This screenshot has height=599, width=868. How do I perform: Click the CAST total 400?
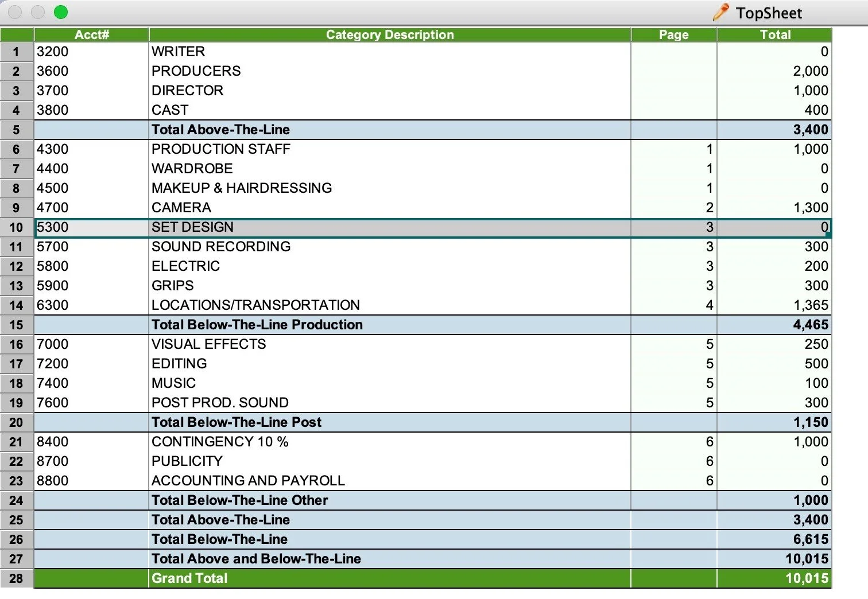(x=774, y=110)
